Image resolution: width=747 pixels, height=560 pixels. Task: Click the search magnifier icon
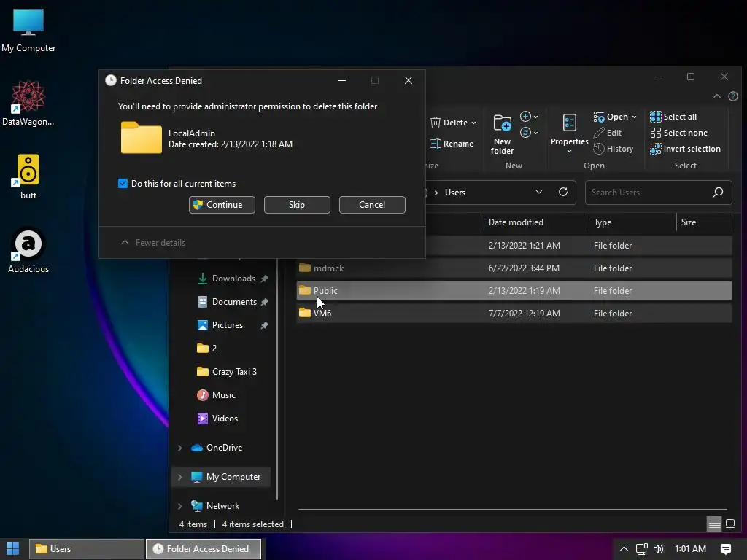point(718,192)
